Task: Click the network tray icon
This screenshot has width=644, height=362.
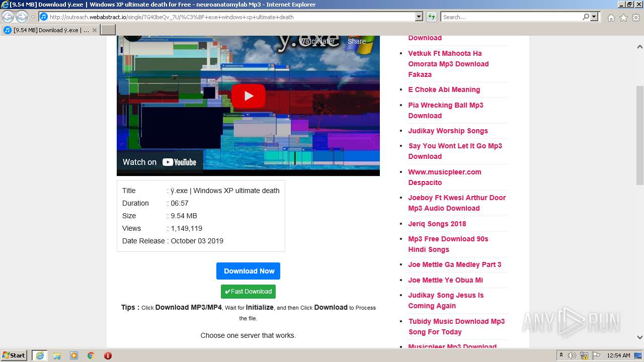Action: click(x=584, y=355)
